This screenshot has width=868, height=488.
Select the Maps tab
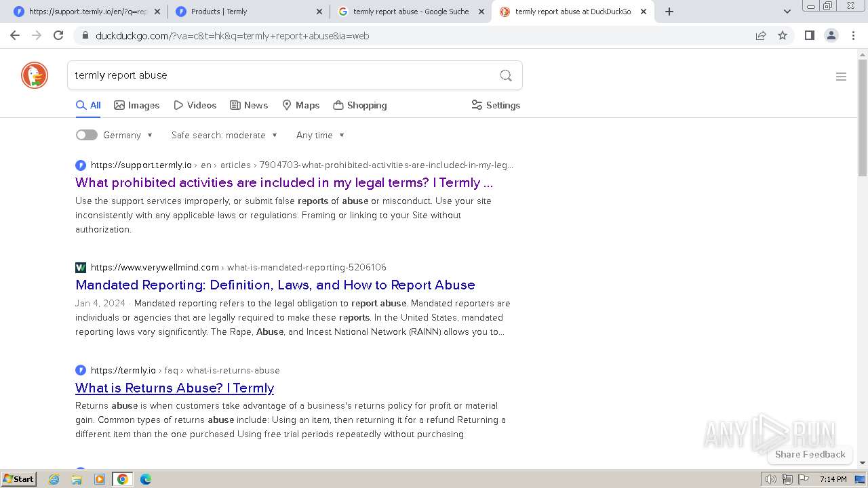tap(300, 105)
